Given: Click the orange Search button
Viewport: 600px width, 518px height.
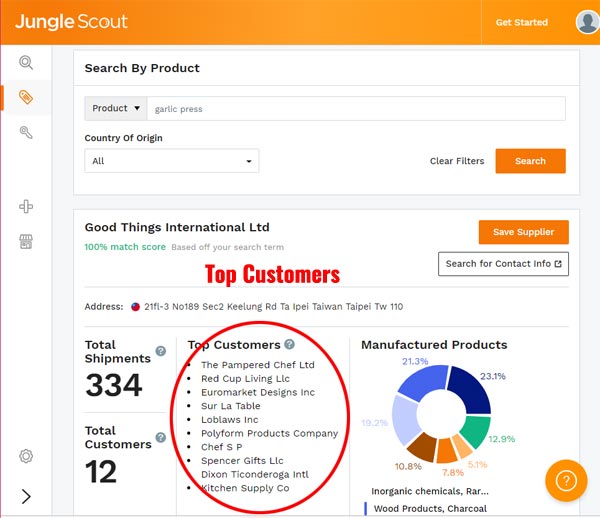Looking at the screenshot, I should pyautogui.click(x=530, y=161).
